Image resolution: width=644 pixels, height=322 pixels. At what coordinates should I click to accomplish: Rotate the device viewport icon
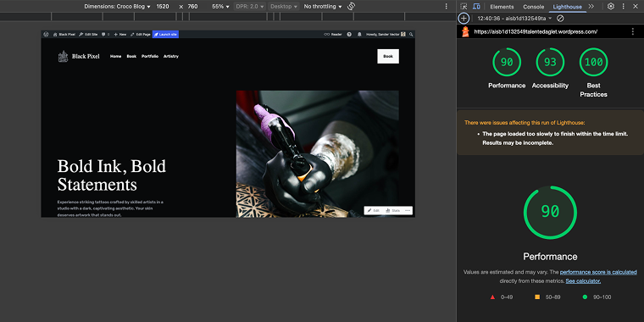pos(351,6)
